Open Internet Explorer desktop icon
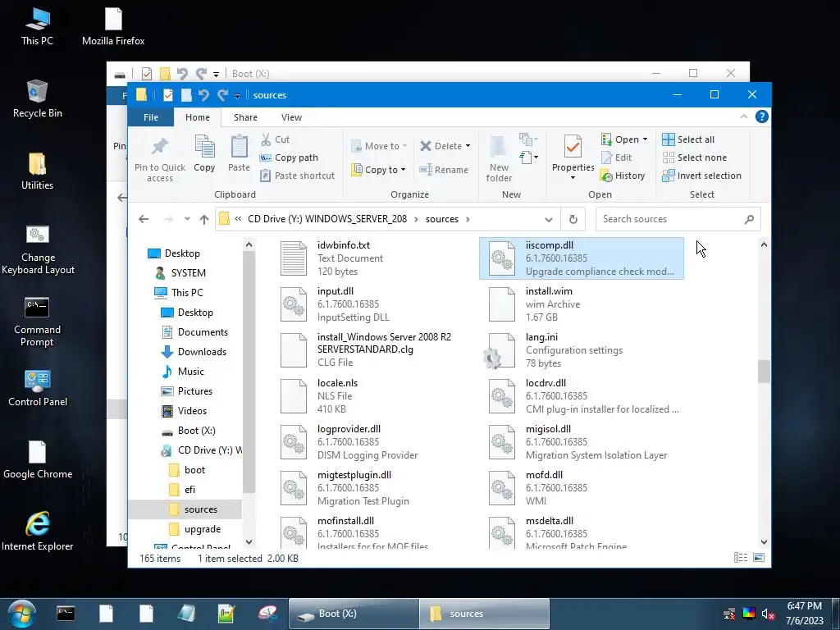 click(x=38, y=532)
